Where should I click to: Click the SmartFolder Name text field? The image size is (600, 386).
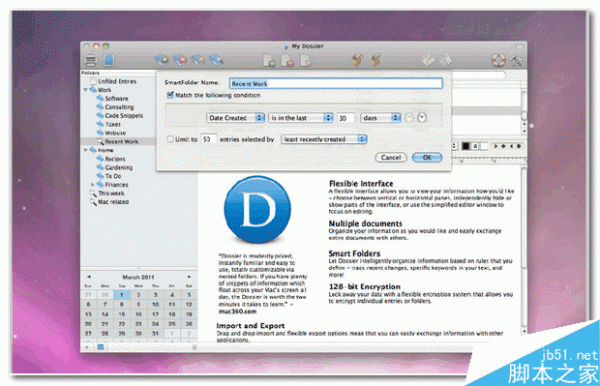coord(336,83)
